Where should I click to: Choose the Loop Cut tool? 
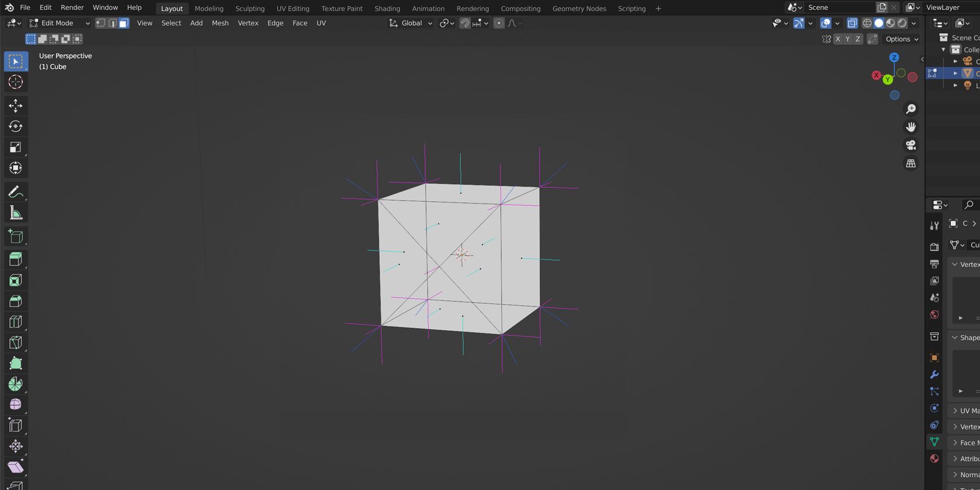pyautogui.click(x=16, y=322)
